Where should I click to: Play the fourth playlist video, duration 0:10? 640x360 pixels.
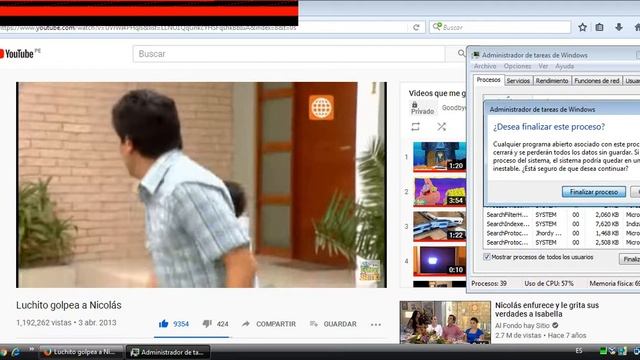(x=439, y=261)
